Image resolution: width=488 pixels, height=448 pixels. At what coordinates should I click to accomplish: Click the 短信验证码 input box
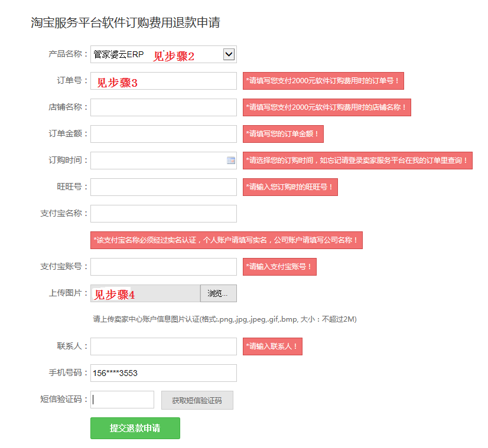click(x=122, y=400)
